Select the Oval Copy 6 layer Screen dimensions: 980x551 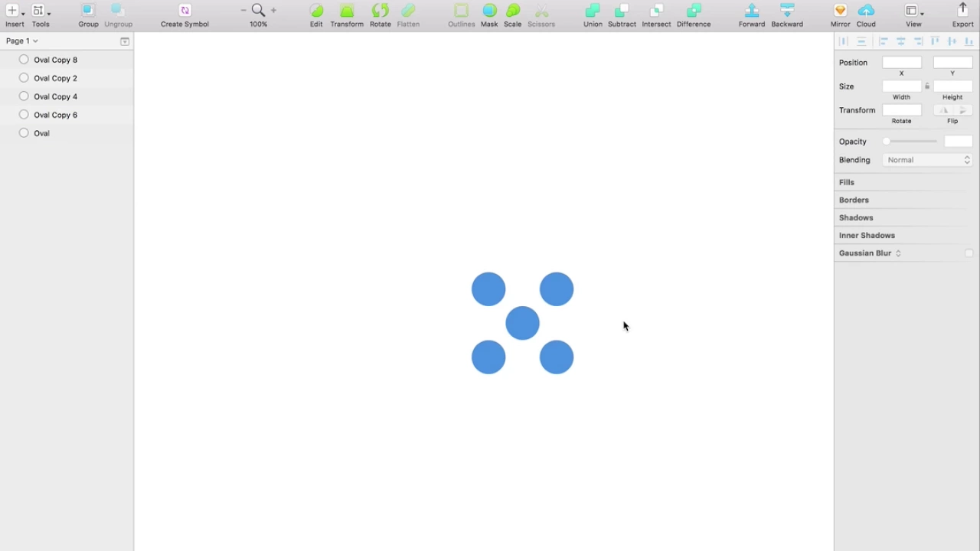pos(67,115)
